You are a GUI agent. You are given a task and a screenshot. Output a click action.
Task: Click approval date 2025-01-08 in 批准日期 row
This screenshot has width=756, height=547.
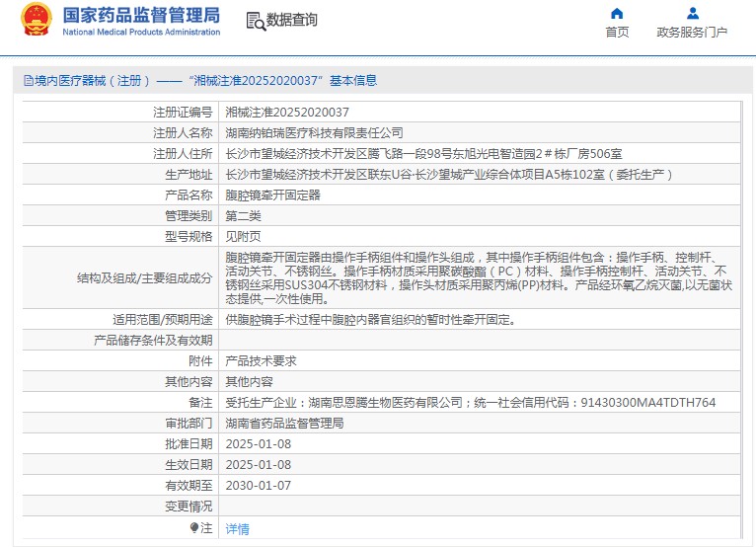click(259, 444)
